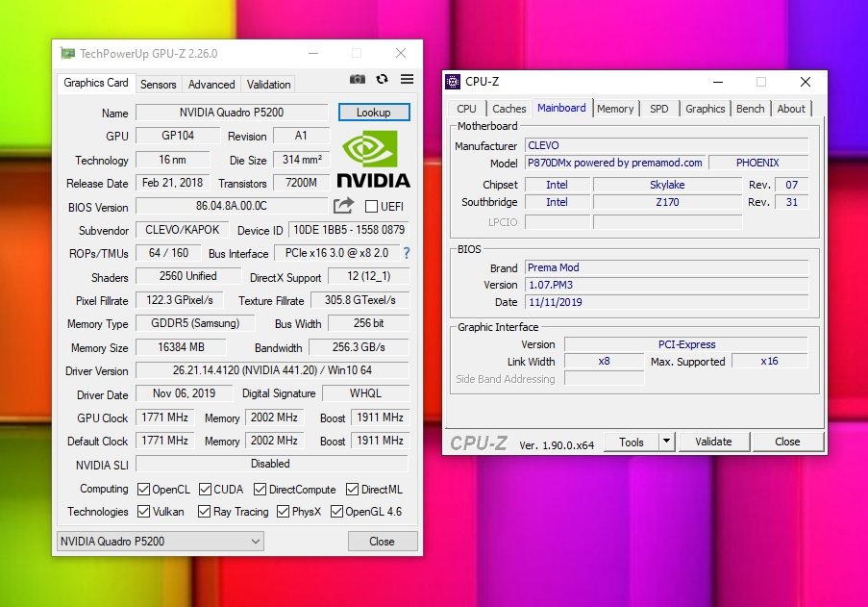The image size is (868, 607).
Task: Toggle the PhysX checkbox
Action: (x=283, y=511)
